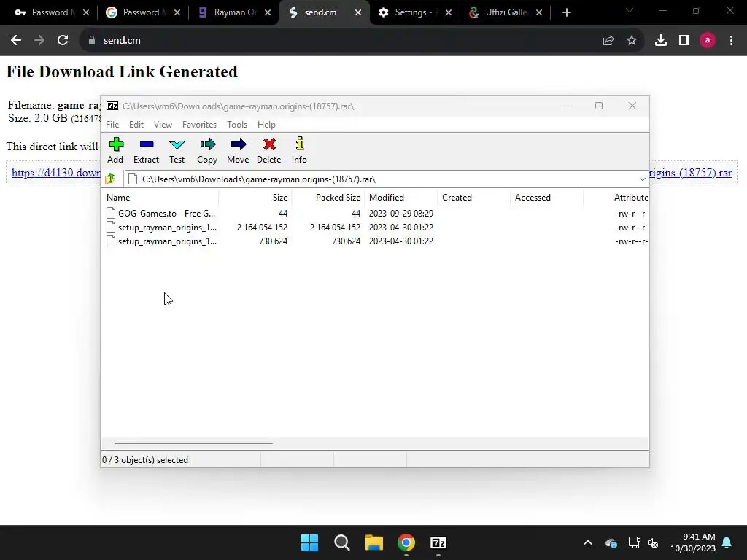This screenshot has width=747, height=560.
Task: Click the Copy toolbar icon
Action: [207, 150]
